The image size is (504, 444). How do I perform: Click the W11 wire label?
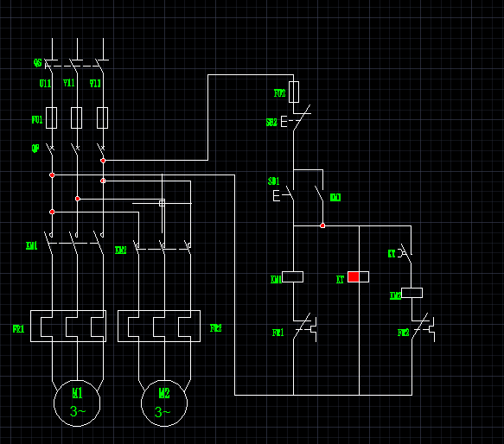click(x=95, y=84)
